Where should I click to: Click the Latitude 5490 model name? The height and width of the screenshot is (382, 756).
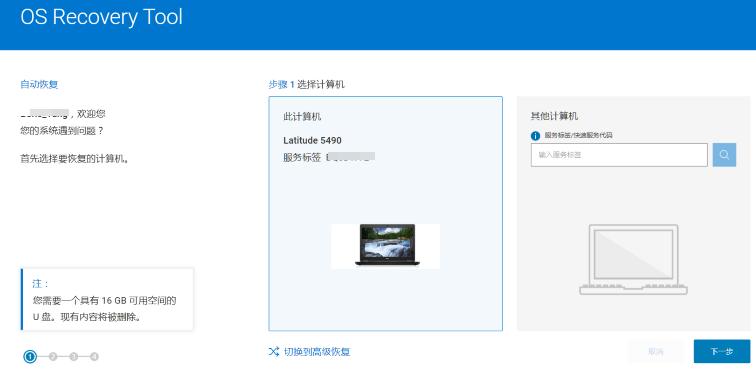(x=312, y=140)
